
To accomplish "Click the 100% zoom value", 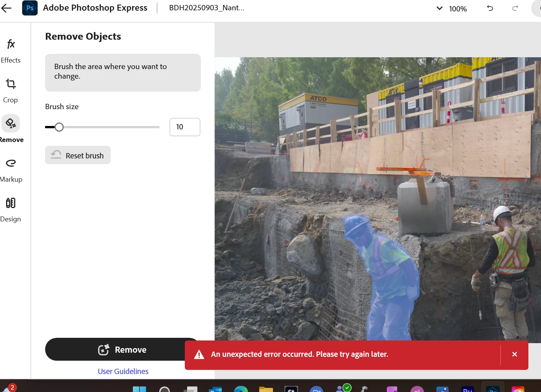I will (458, 8).
